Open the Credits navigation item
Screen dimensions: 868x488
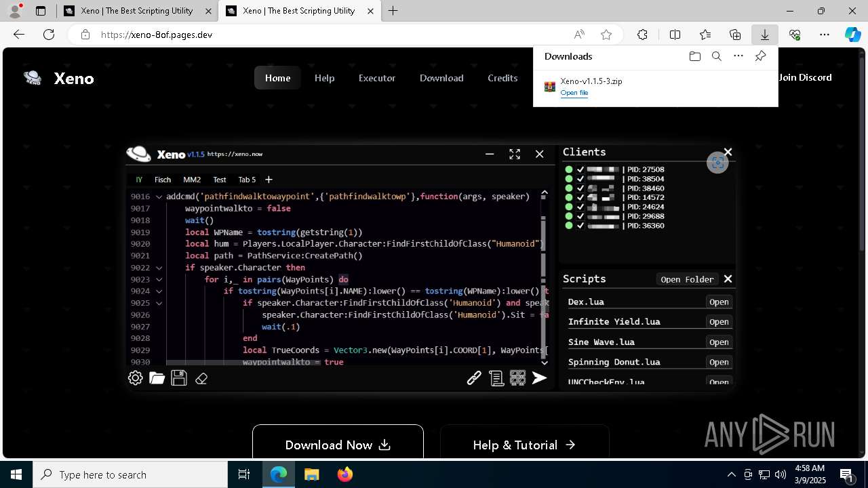coord(502,78)
